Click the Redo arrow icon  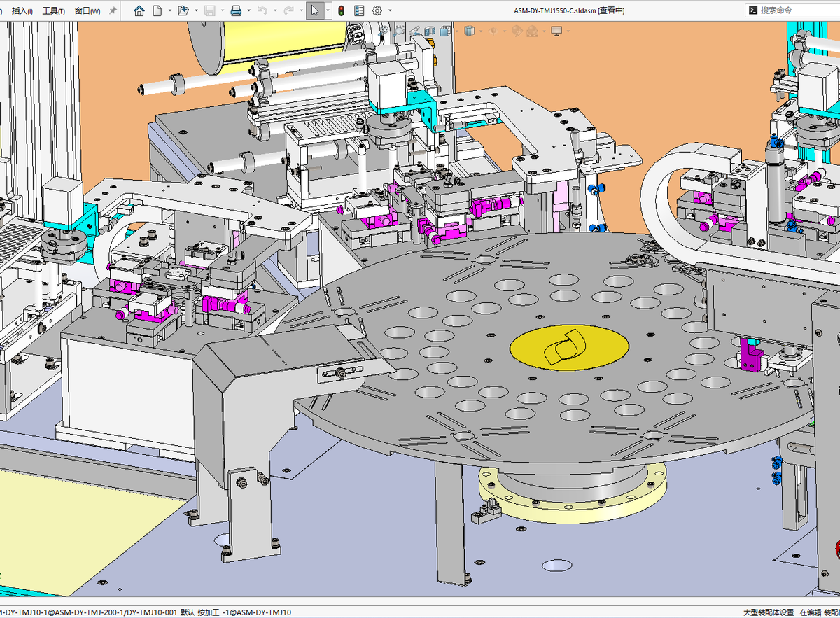[289, 10]
